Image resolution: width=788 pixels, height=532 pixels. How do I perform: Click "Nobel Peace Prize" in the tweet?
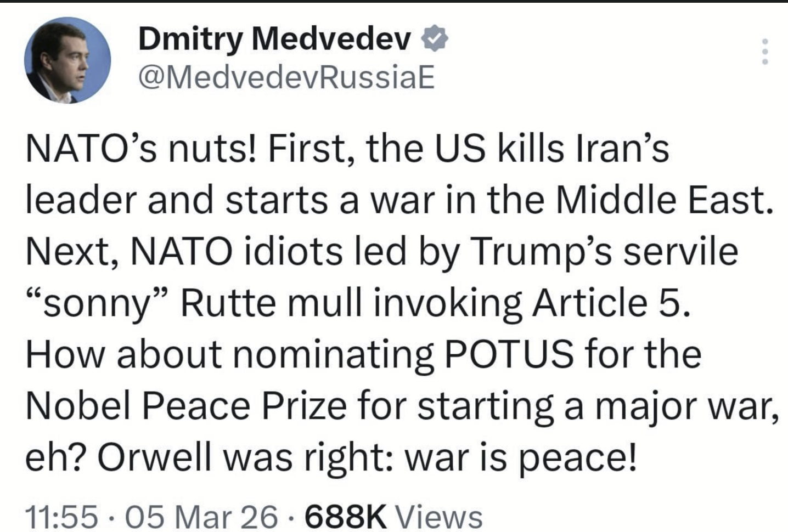click(187, 406)
